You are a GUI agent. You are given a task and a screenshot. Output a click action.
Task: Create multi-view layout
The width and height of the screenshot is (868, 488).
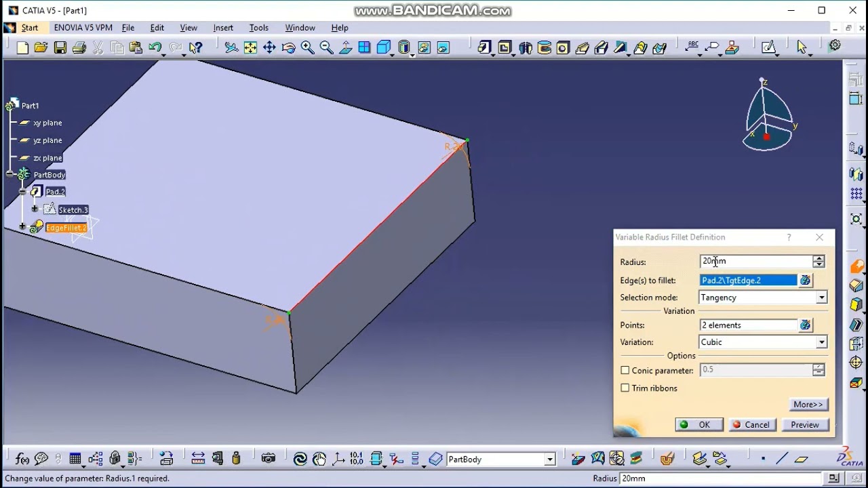[364, 47]
